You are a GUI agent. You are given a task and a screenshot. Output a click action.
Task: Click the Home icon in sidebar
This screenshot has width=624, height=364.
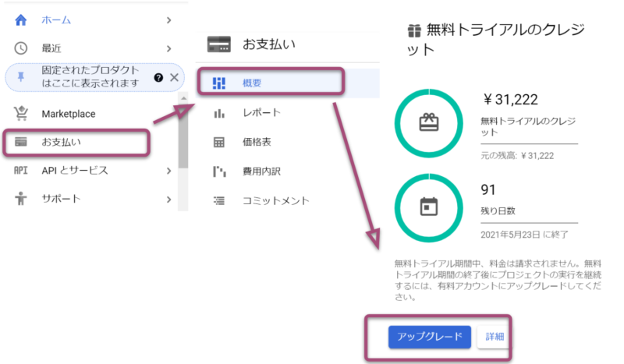(21, 19)
